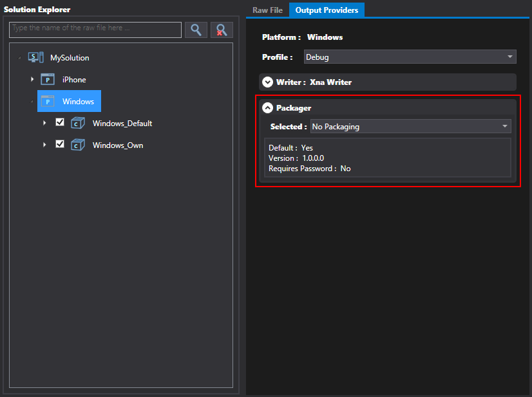
Task: Click the search magnifier icon button
Action: [196, 30]
